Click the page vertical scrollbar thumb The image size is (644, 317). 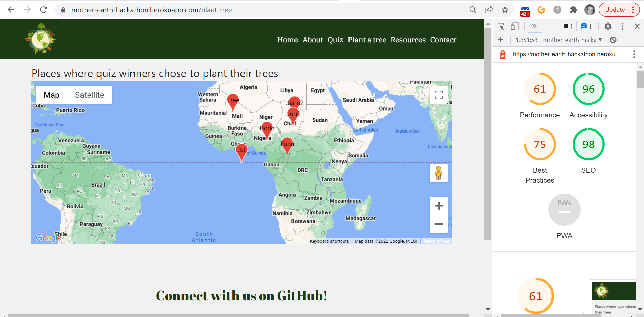point(488,134)
